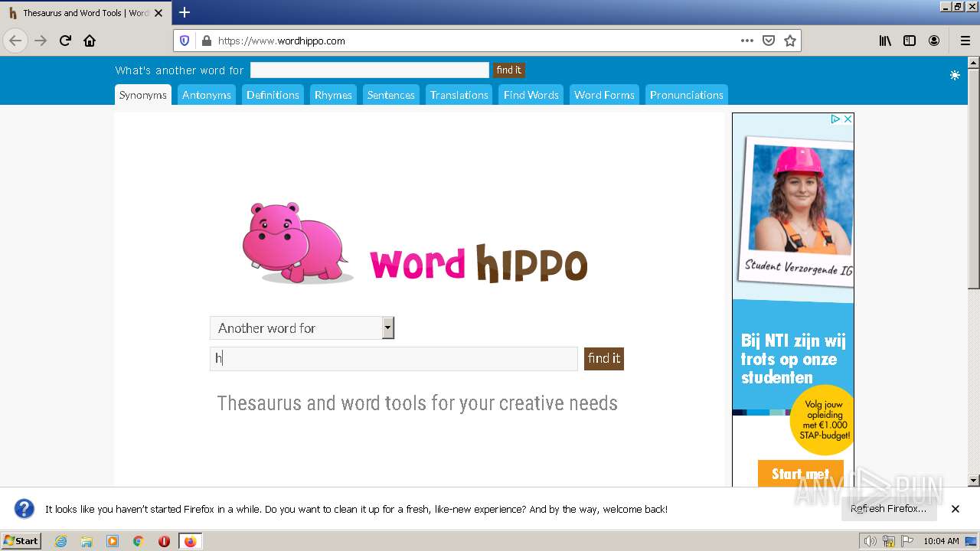980x551 pixels.
Task: Click the volume icon in system tray
Action: click(870, 541)
